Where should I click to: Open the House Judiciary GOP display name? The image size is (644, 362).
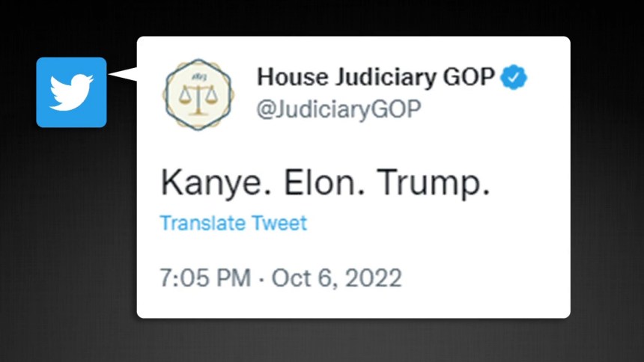[376, 77]
